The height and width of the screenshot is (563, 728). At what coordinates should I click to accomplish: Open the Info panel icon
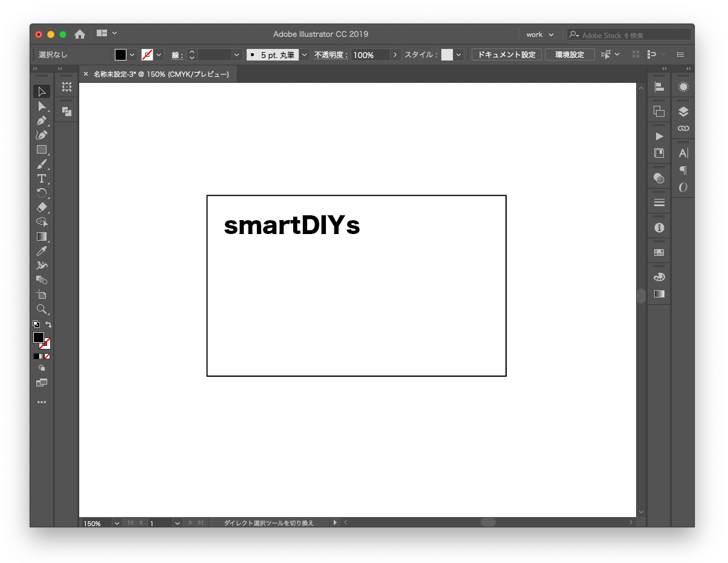click(659, 228)
